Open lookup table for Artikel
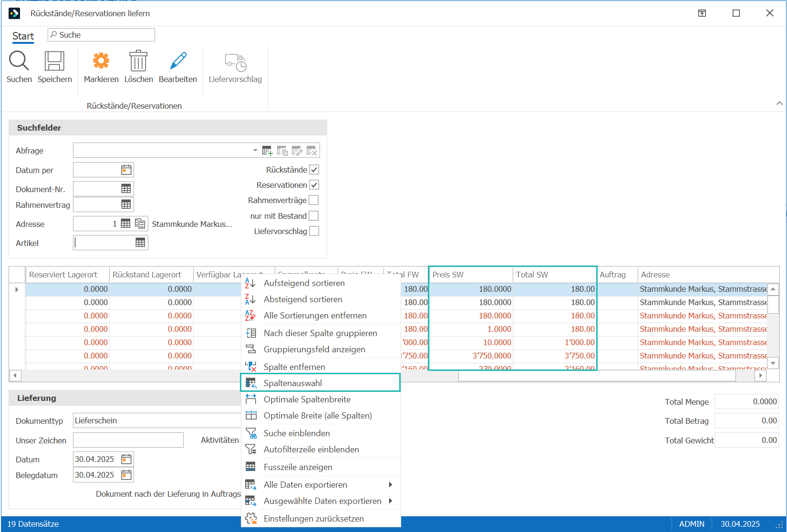Image resolution: width=787 pixels, height=532 pixels. pos(140,243)
